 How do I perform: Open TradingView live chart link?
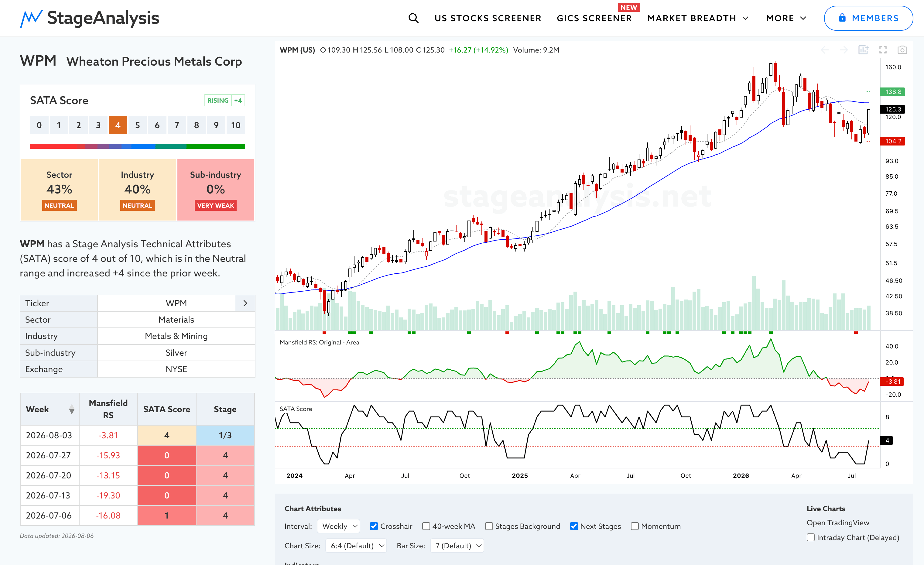click(838, 523)
